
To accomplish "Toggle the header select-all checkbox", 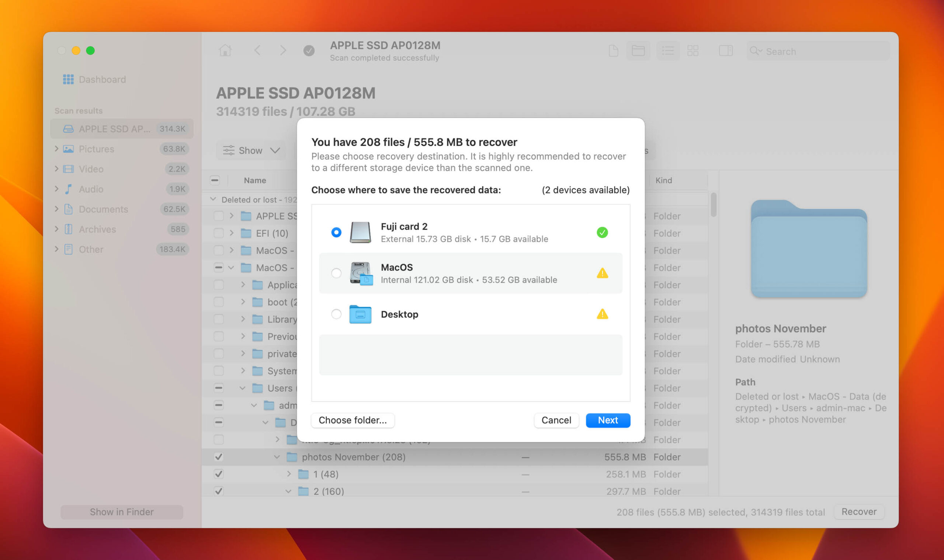I will pyautogui.click(x=215, y=180).
